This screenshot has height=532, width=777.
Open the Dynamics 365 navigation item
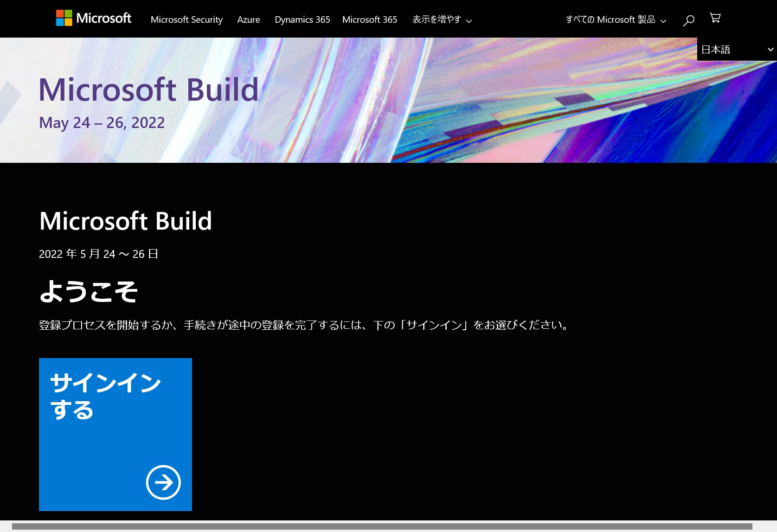(x=302, y=19)
